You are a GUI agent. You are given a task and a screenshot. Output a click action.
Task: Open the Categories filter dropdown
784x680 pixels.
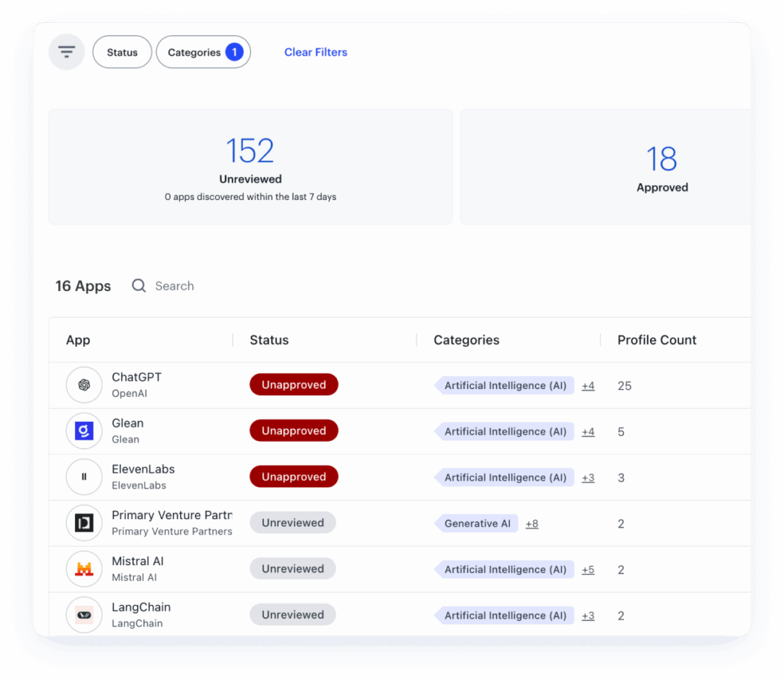[203, 52]
